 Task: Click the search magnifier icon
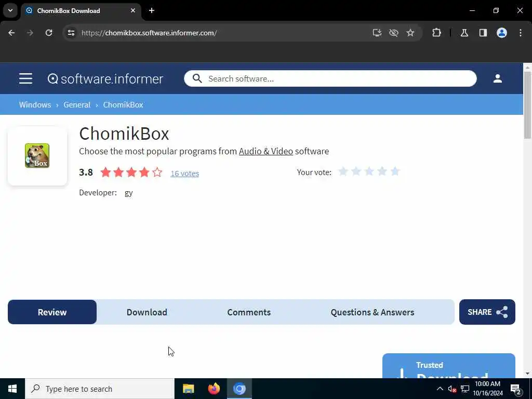tap(197, 78)
